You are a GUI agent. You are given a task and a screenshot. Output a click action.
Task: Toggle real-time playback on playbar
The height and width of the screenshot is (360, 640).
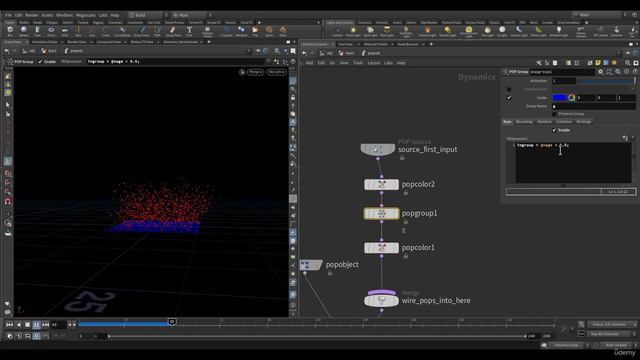(36, 336)
